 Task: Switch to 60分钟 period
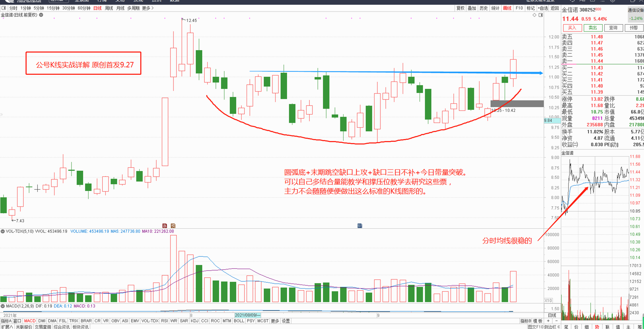pyautogui.click(x=84, y=8)
